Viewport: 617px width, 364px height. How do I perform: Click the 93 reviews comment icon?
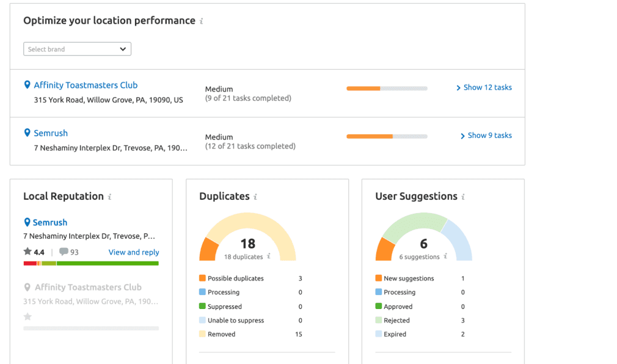(64, 252)
